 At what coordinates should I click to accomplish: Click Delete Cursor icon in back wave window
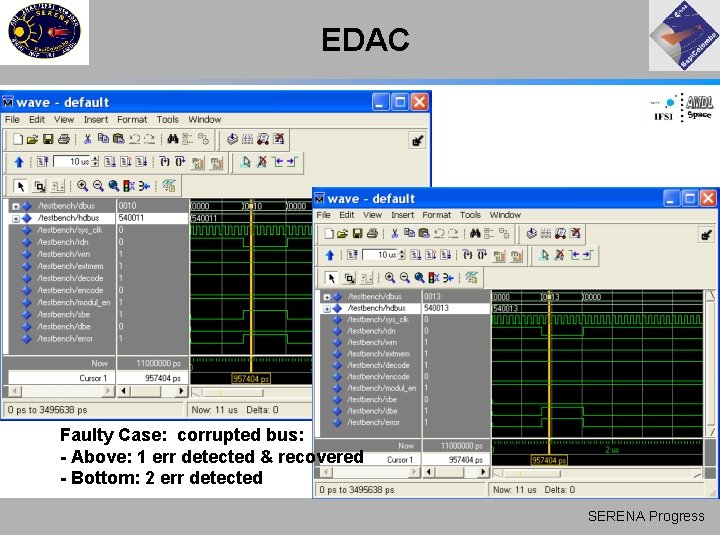tap(262, 162)
